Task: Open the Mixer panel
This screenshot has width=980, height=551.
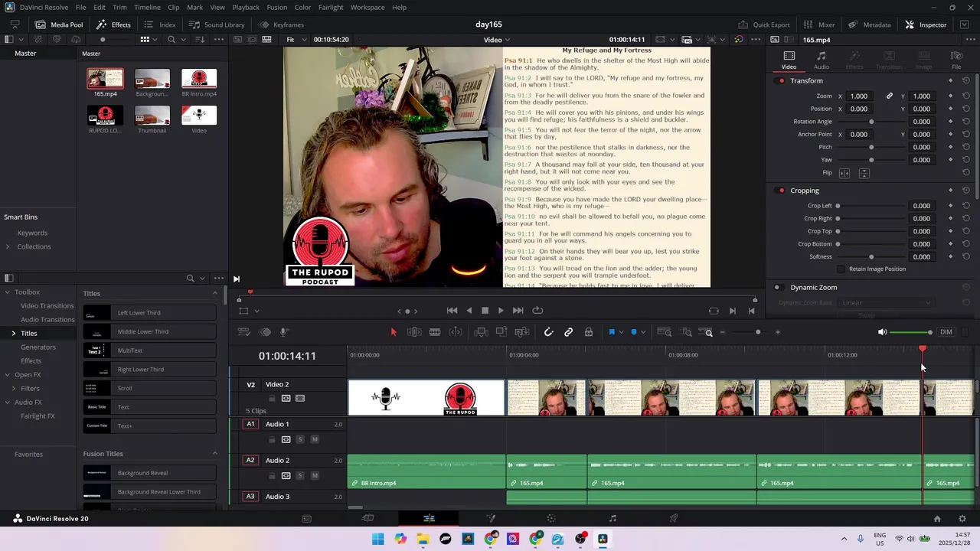Action: point(819,24)
